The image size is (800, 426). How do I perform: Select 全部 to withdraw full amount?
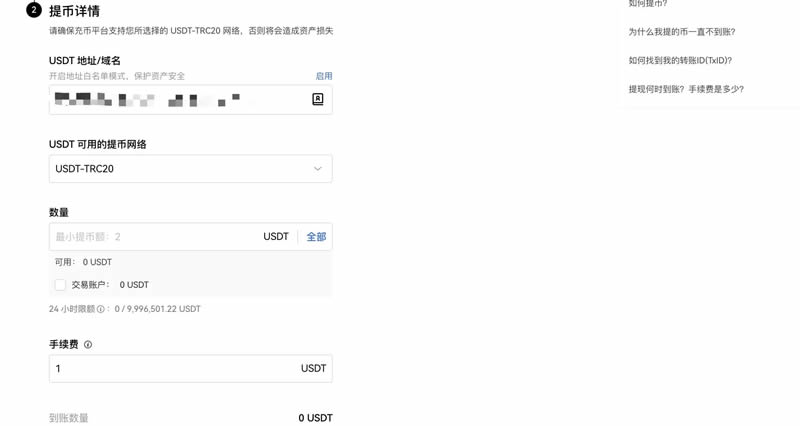(316, 237)
